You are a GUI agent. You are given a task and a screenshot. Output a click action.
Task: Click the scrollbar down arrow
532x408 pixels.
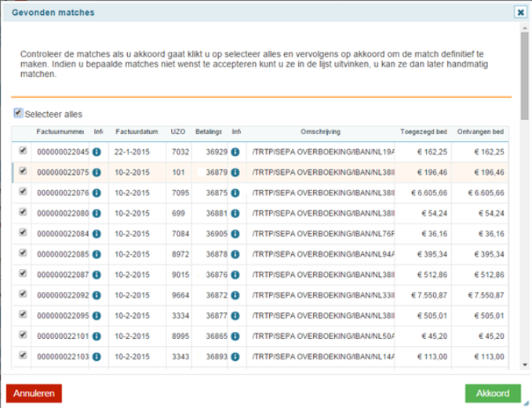[x=525, y=365]
